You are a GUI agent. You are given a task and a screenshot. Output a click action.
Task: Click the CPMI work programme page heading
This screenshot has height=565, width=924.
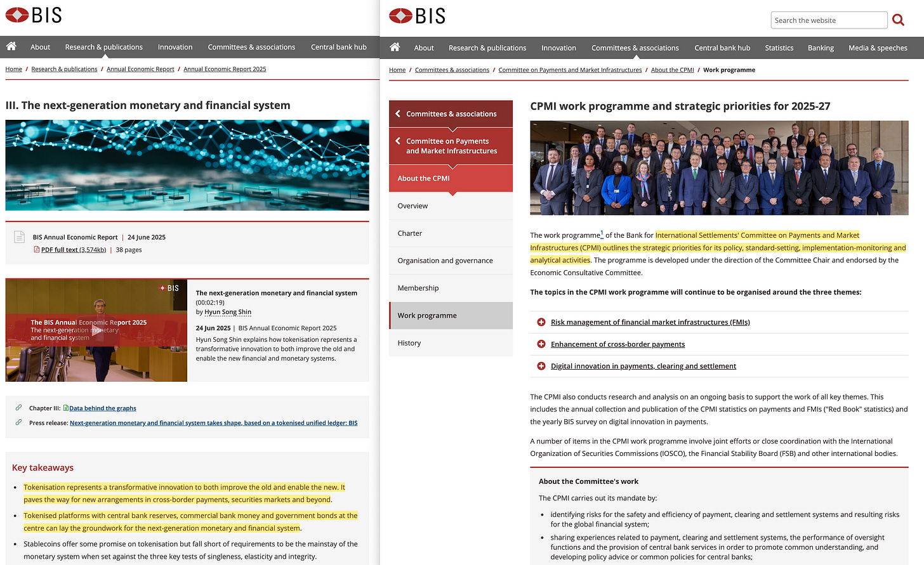pyautogui.click(x=680, y=106)
